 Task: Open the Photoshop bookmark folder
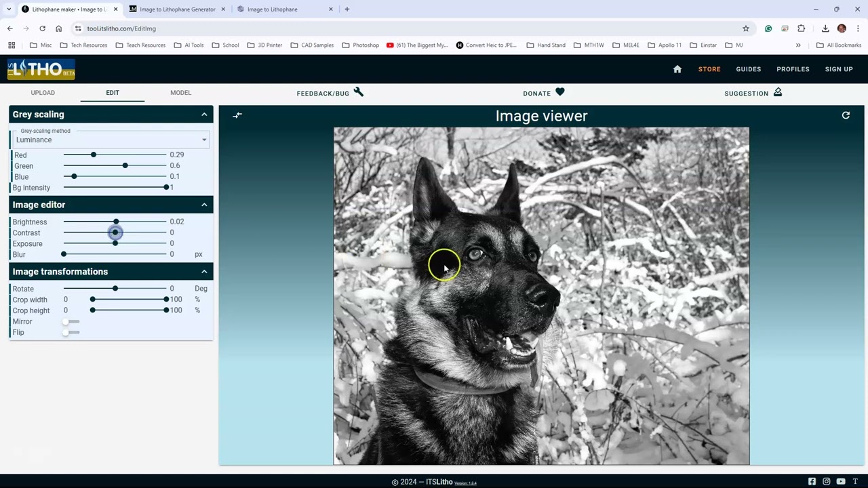(x=360, y=45)
